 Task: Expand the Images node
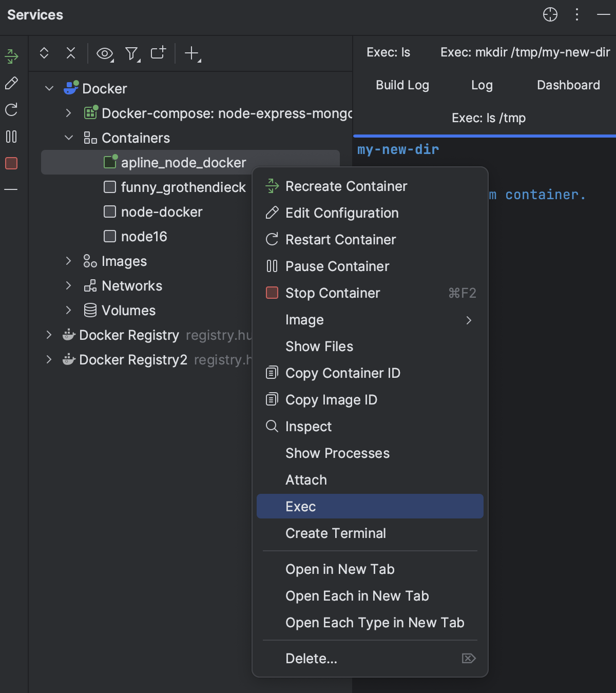pos(68,261)
